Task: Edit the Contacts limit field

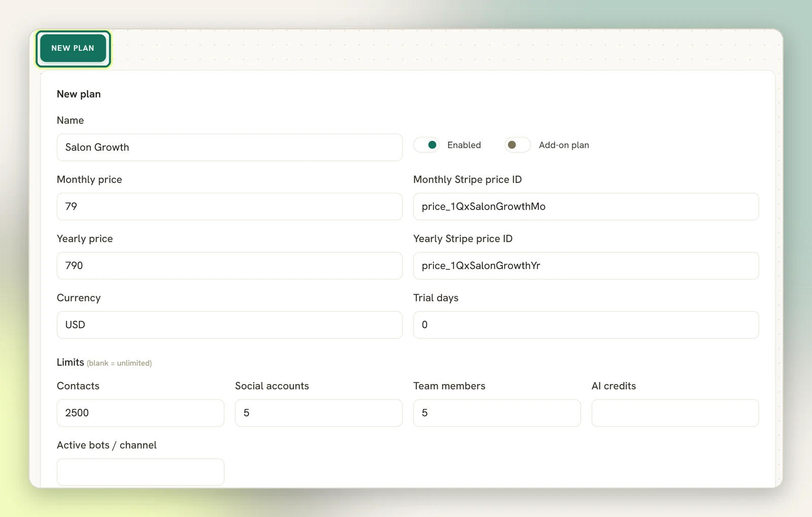Action: [x=141, y=413]
